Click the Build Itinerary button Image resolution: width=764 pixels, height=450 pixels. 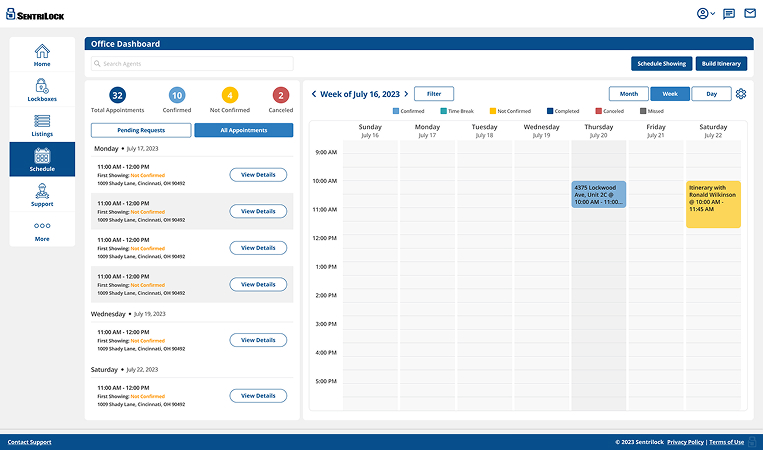click(x=721, y=63)
